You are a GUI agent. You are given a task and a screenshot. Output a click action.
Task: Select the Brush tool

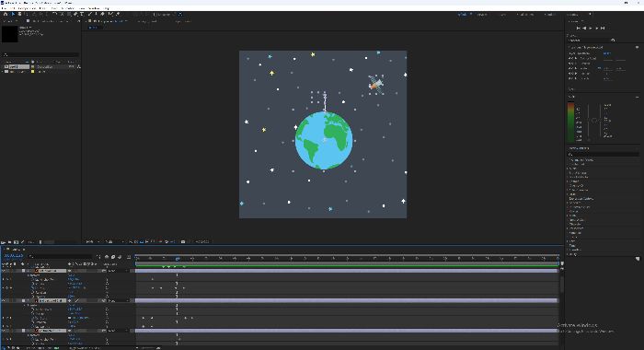coord(89,14)
